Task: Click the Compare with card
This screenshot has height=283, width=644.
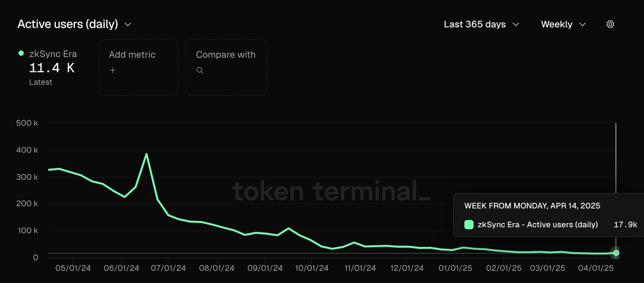Action: click(x=226, y=67)
